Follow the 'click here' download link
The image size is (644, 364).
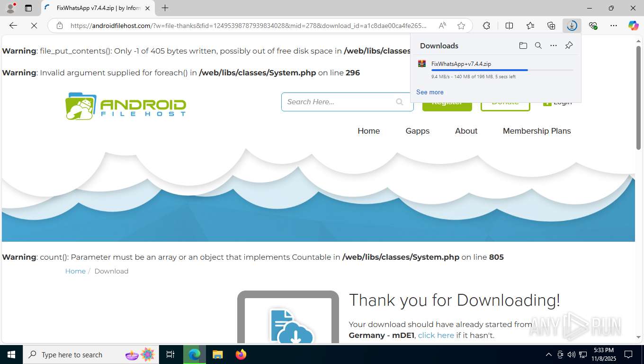coord(436,335)
